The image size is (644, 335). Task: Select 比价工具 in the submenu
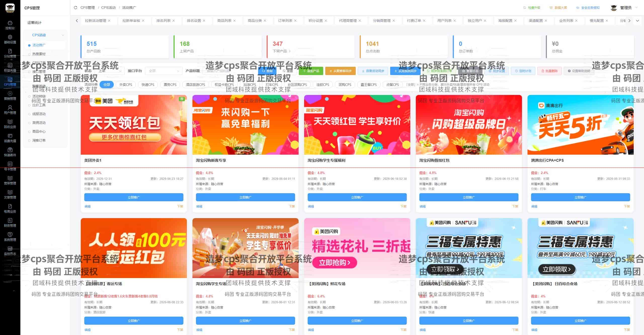coord(39,105)
